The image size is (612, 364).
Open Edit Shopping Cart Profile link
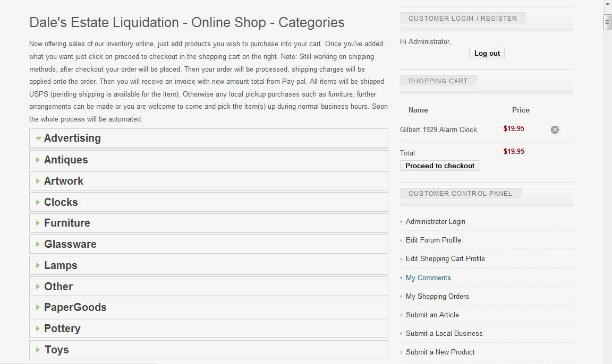[445, 258]
